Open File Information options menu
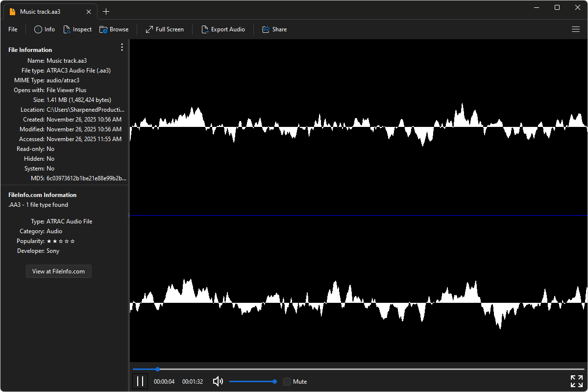Screen dimensions: 588x392 pos(122,47)
